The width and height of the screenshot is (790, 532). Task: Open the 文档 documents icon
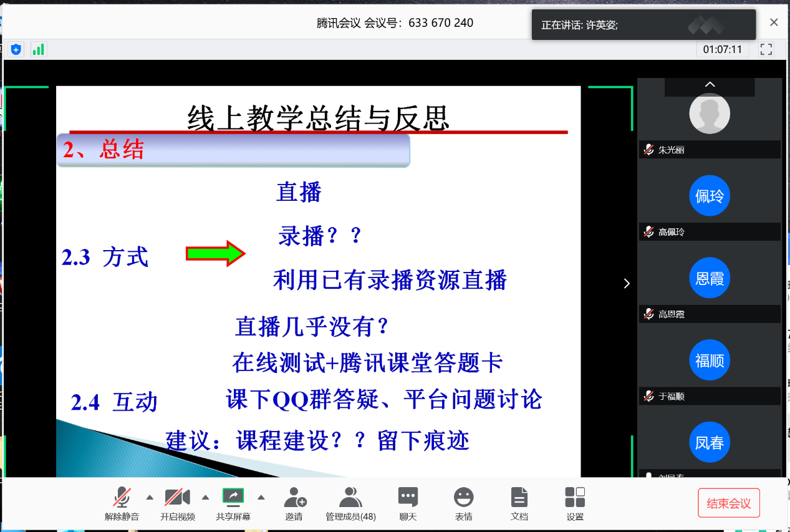pyautogui.click(x=519, y=503)
